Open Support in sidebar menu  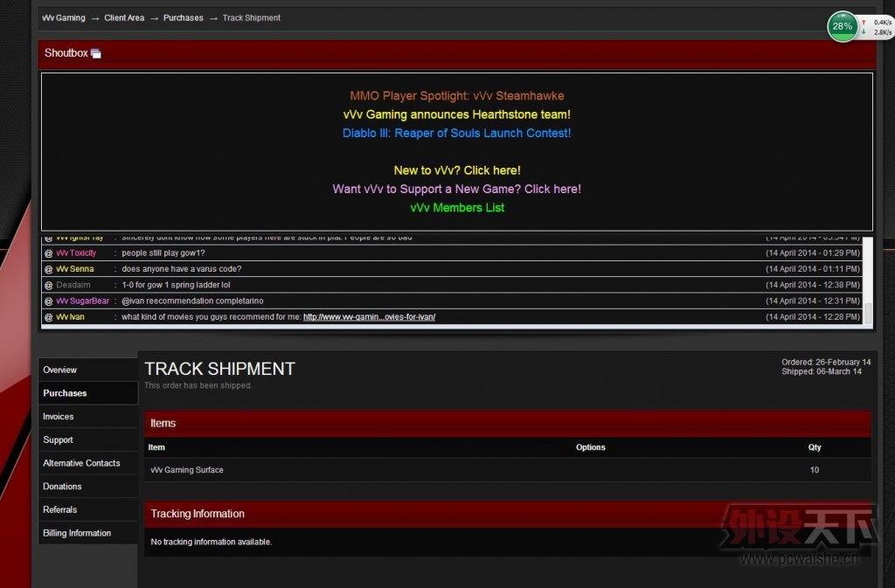point(88,439)
